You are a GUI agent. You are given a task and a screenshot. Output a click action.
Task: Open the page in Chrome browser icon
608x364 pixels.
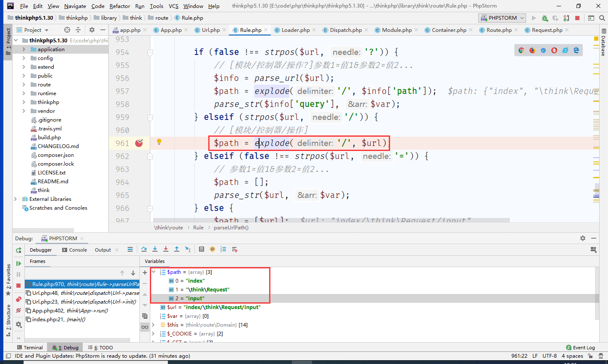click(521, 50)
